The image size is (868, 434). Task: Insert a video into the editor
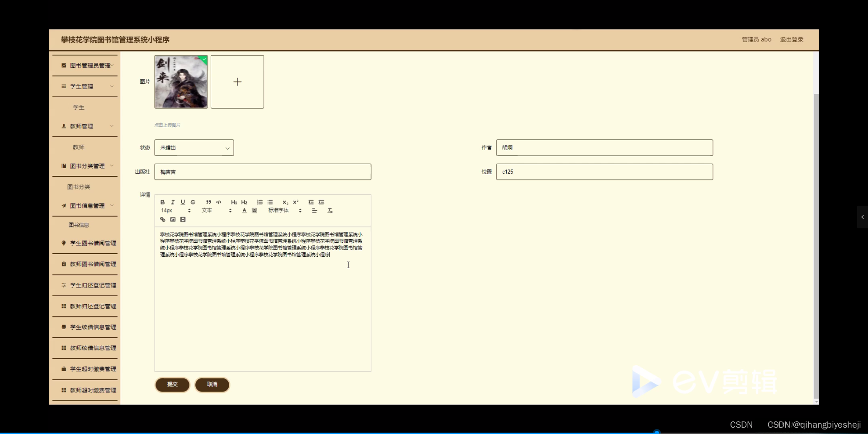click(x=183, y=219)
